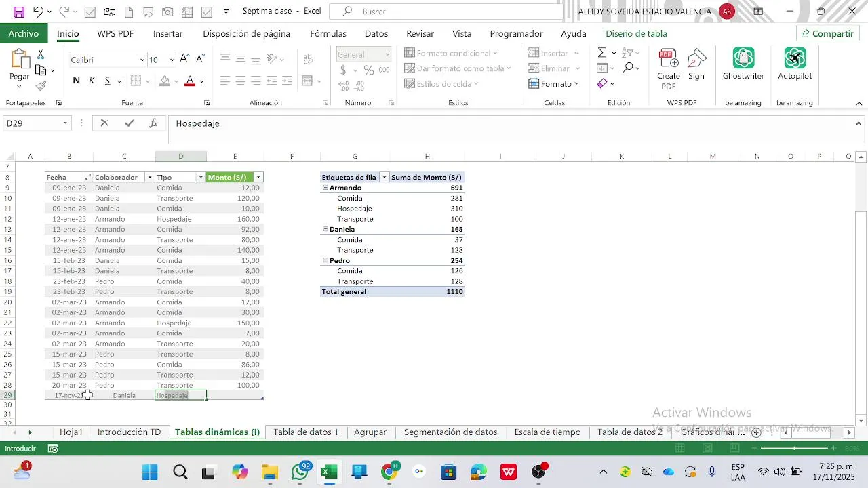Click the clear eraser icon
This screenshot has height=488, width=868.
(x=602, y=83)
